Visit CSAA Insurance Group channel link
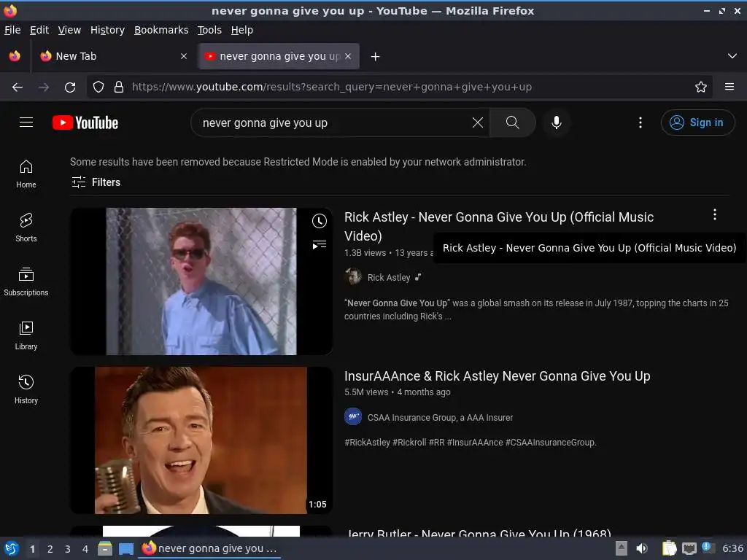Screen dimensions: 747x560 [440, 418]
